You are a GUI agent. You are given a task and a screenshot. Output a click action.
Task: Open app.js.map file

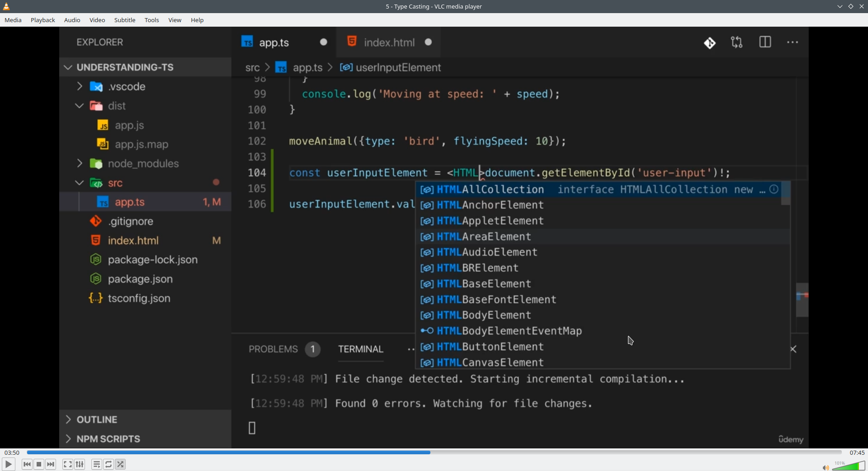point(145,145)
